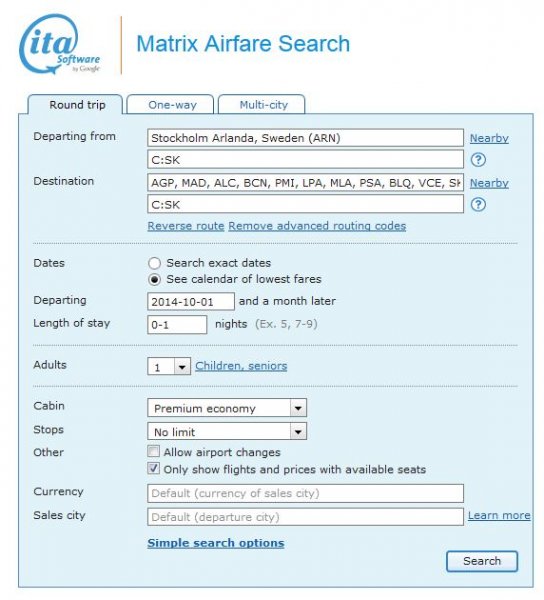
Task: Select See calendar of lowest fares option
Action: click(154, 280)
